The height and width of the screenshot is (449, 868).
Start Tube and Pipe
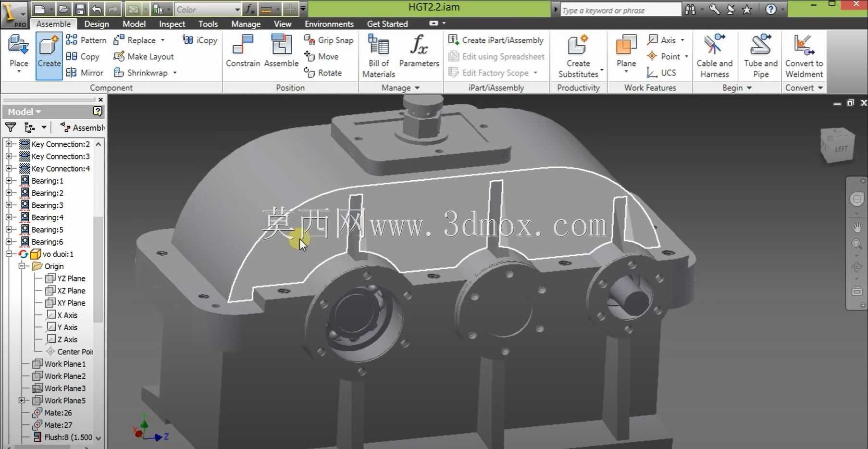(761, 55)
